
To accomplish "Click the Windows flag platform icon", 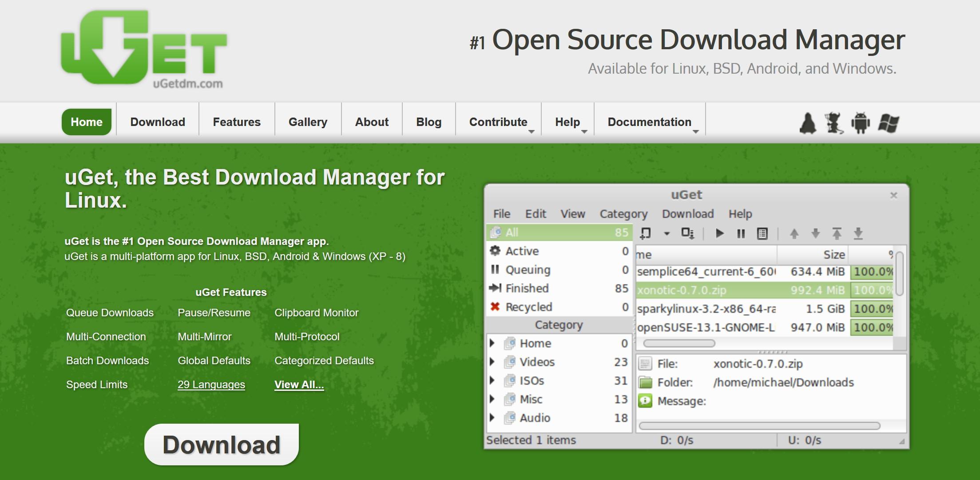I will (x=889, y=123).
